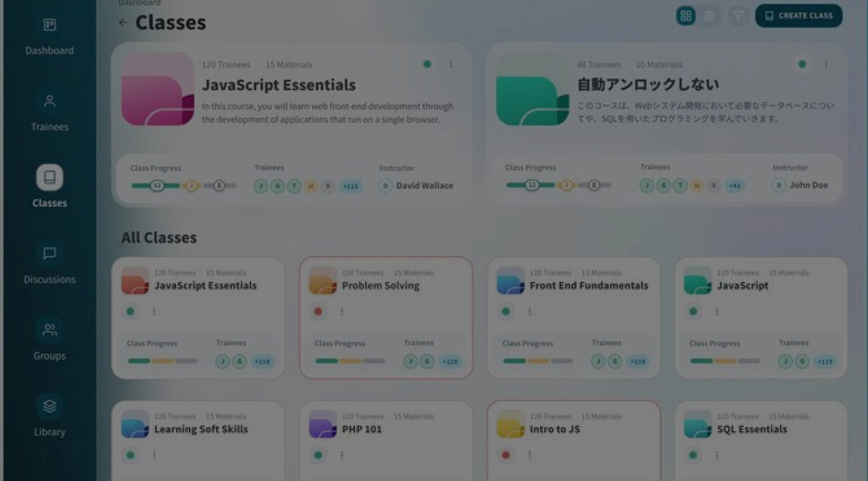Open Discussions from the sidebar
This screenshot has height=481, width=868.
point(50,254)
